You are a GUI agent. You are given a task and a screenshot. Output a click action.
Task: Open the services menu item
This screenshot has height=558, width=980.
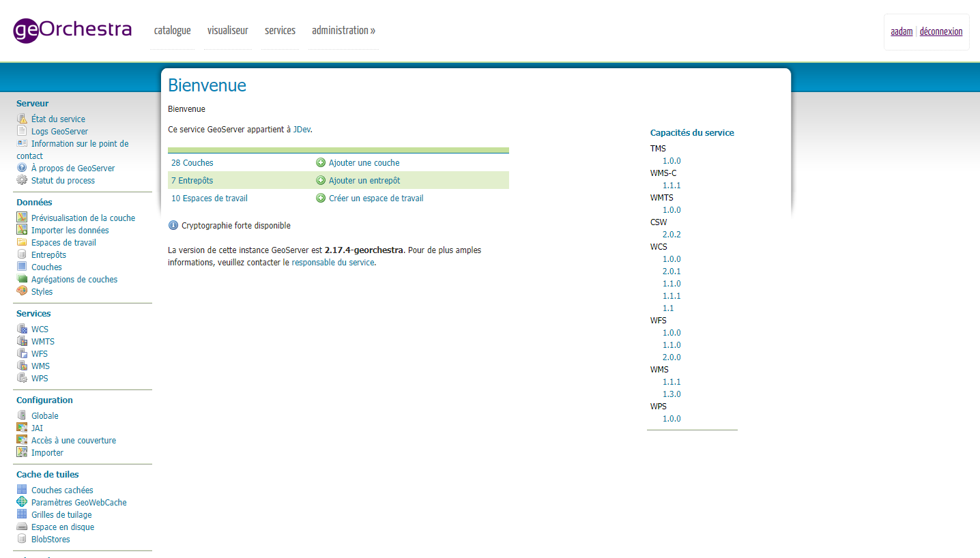pos(280,31)
